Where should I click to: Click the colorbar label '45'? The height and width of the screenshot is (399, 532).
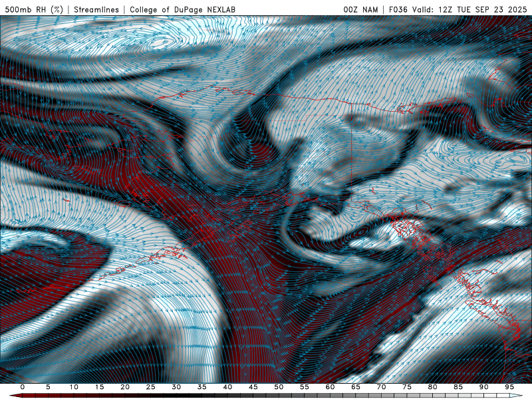253,387
